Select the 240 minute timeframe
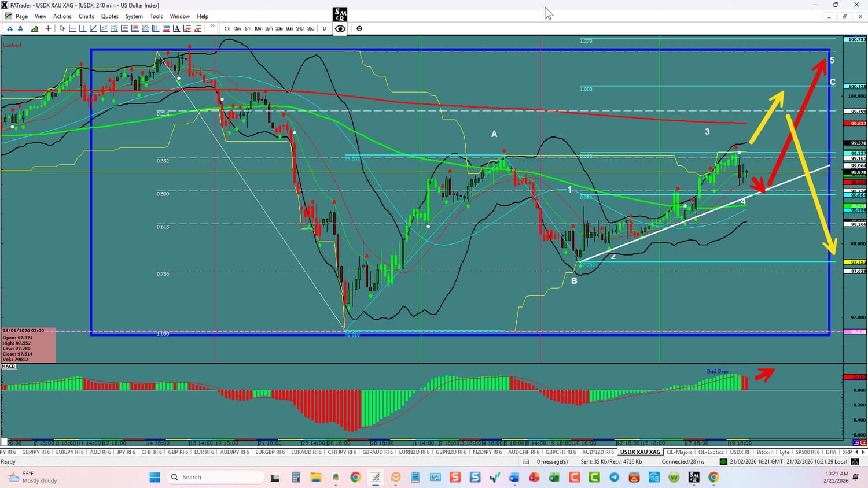The image size is (868, 488). (x=300, y=28)
